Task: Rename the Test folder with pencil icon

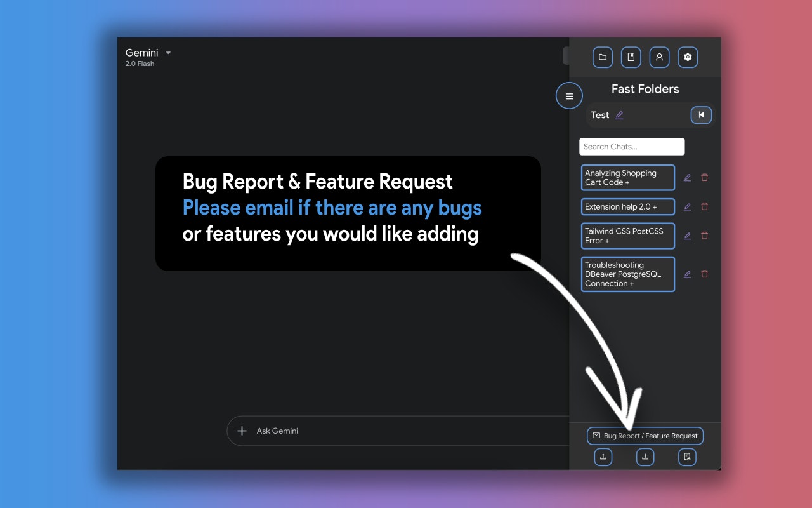Action: (x=619, y=115)
